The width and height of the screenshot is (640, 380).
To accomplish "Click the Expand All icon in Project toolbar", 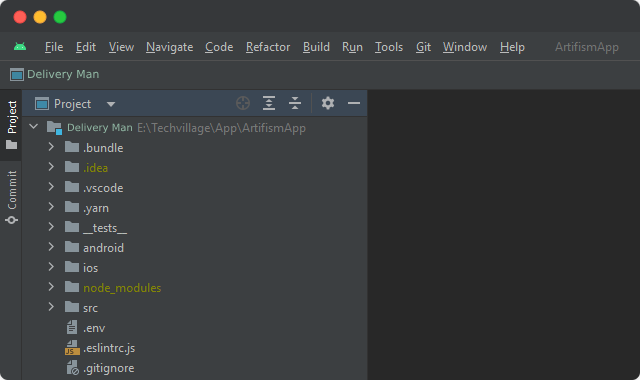I will 269,103.
